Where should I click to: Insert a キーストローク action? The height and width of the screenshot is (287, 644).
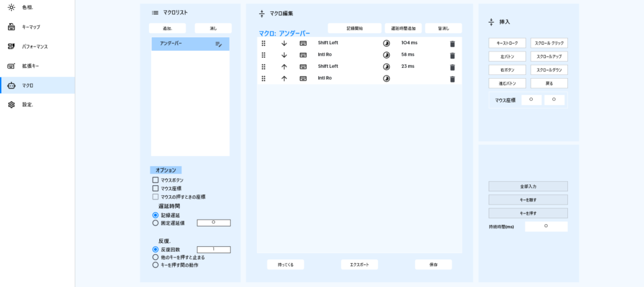coord(507,43)
